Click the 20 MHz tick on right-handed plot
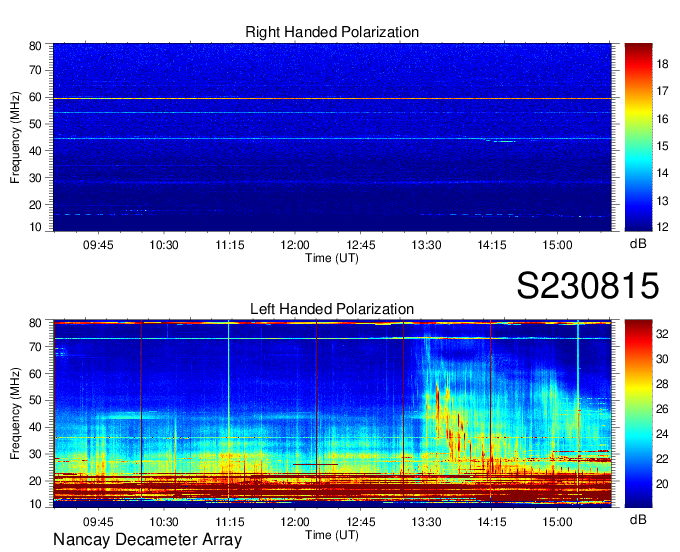This screenshot has width=680, height=552. [35, 205]
